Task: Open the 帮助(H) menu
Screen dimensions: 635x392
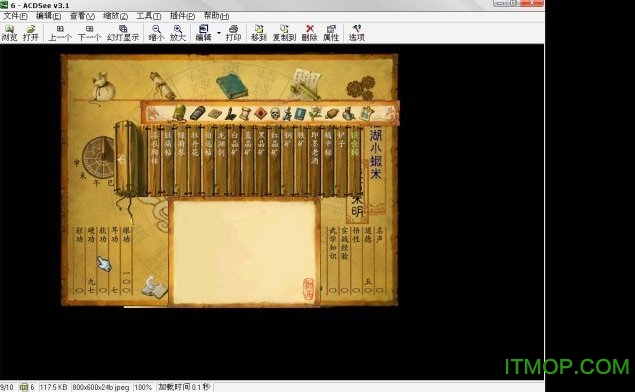Action: click(x=216, y=16)
